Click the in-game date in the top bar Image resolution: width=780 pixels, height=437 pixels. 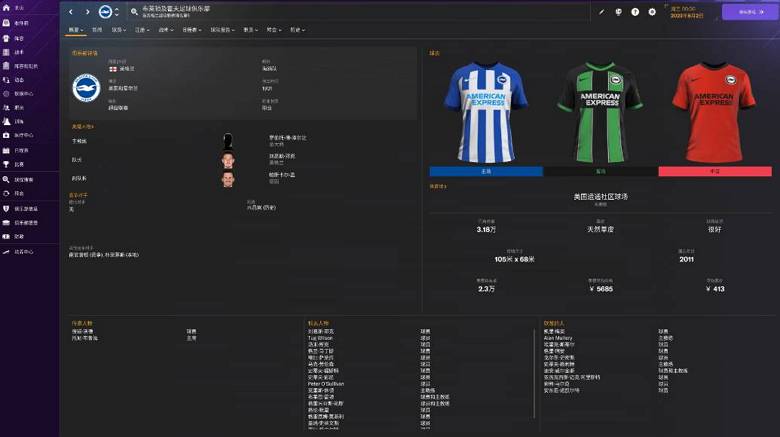686,12
